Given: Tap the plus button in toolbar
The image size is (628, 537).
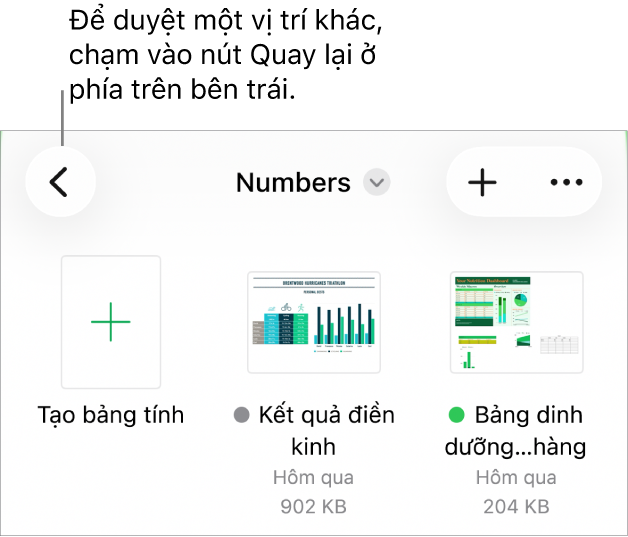Looking at the screenshot, I should pyautogui.click(x=482, y=182).
